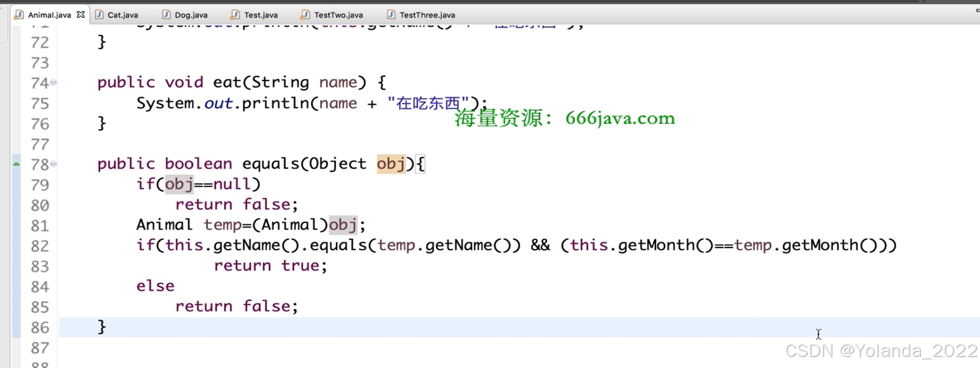
Task: Click the && operator on line 82
Action: coord(540,245)
